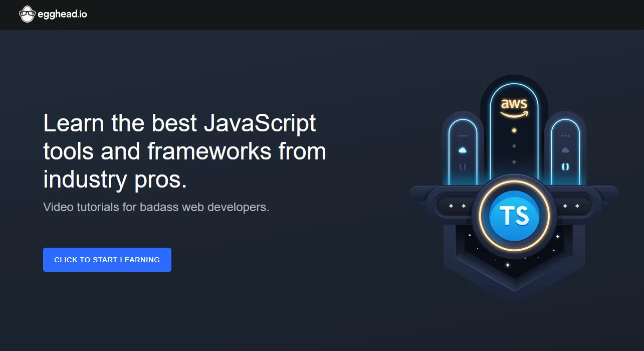Click the AWS logo in the illustration
The height and width of the screenshot is (351, 644).
point(514,107)
